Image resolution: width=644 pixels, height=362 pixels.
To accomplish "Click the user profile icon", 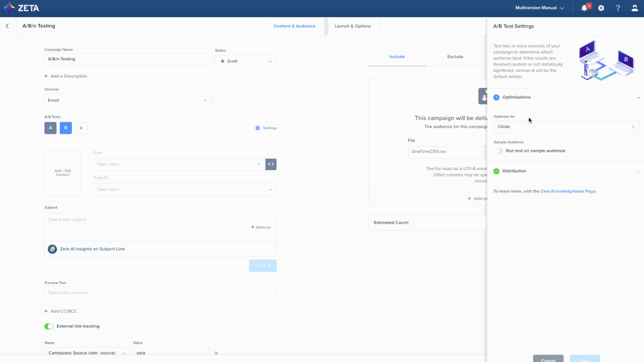I will (x=635, y=8).
